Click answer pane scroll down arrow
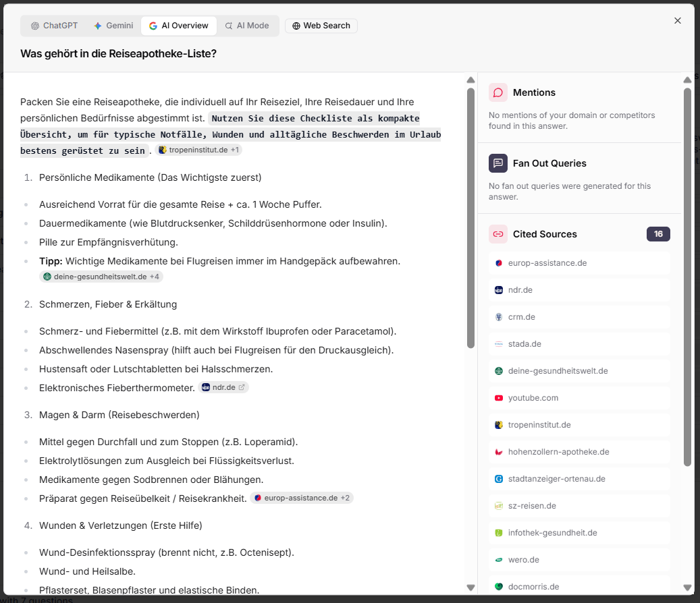 click(470, 587)
